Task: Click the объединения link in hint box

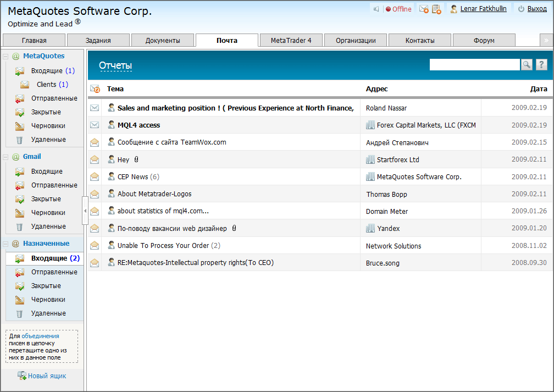Action: [40, 336]
